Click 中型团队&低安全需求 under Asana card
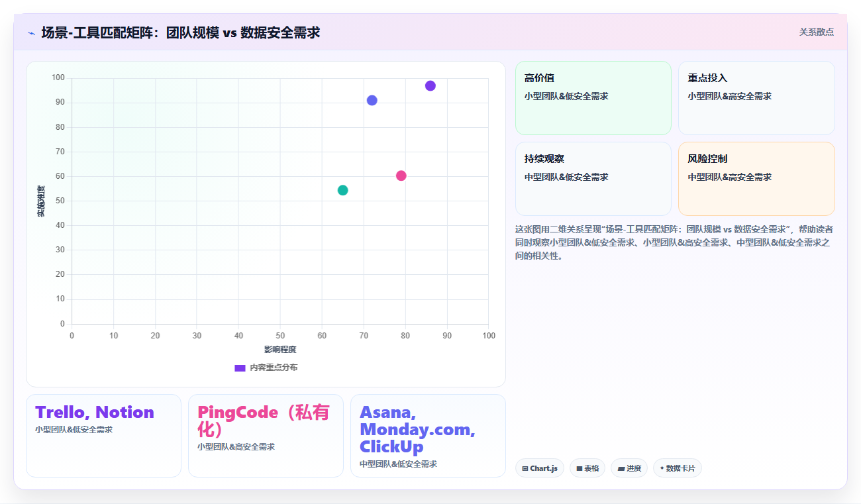861x504 pixels. (x=399, y=464)
